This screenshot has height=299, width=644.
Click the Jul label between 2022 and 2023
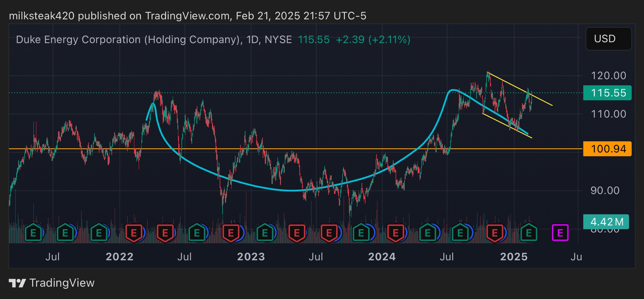[x=184, y=257]
